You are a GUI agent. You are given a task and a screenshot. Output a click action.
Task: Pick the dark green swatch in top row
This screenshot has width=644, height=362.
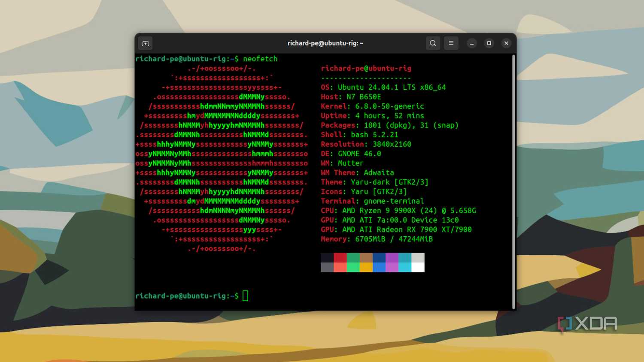click(353, 258)
